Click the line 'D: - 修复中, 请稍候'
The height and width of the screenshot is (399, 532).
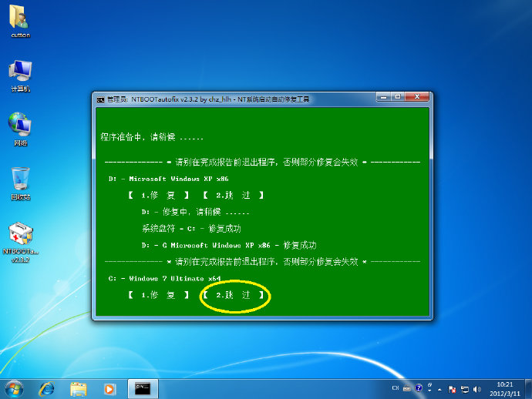click(x=195, y=212)
